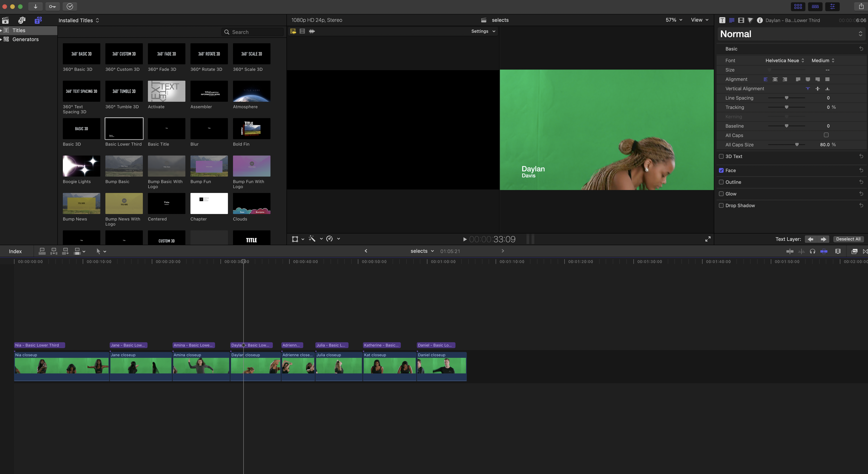868x474 pixels.
Task: Open the Share export icon
Action: click(861, 6)
